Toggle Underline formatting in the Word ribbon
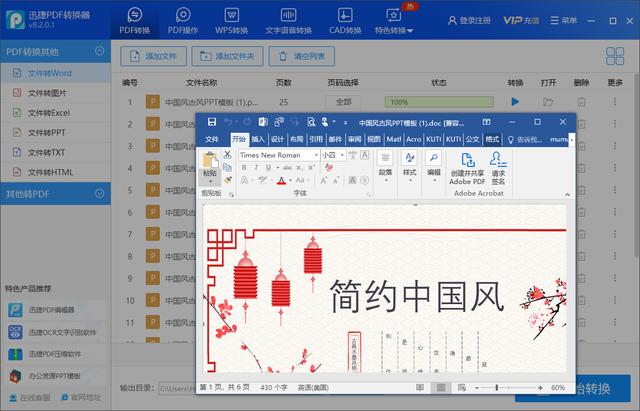 (268, 167)
